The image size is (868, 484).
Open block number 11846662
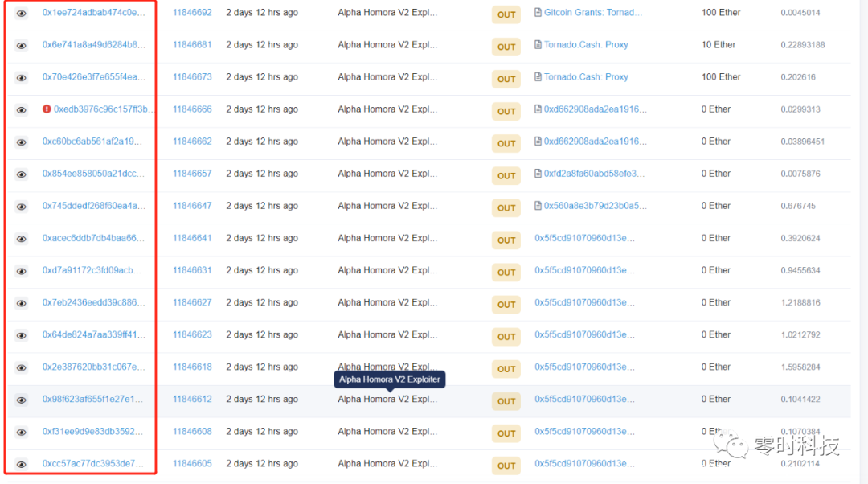click(x=192, y=142)
